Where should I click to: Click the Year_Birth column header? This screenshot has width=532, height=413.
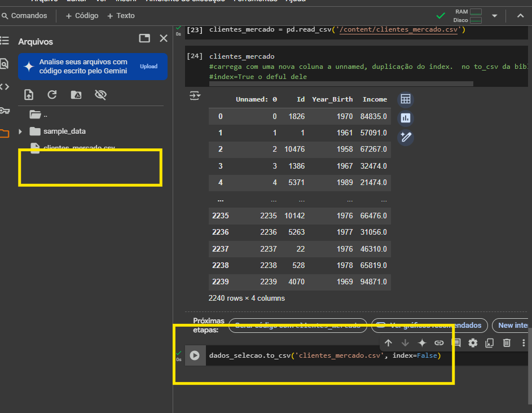[332, 99]
